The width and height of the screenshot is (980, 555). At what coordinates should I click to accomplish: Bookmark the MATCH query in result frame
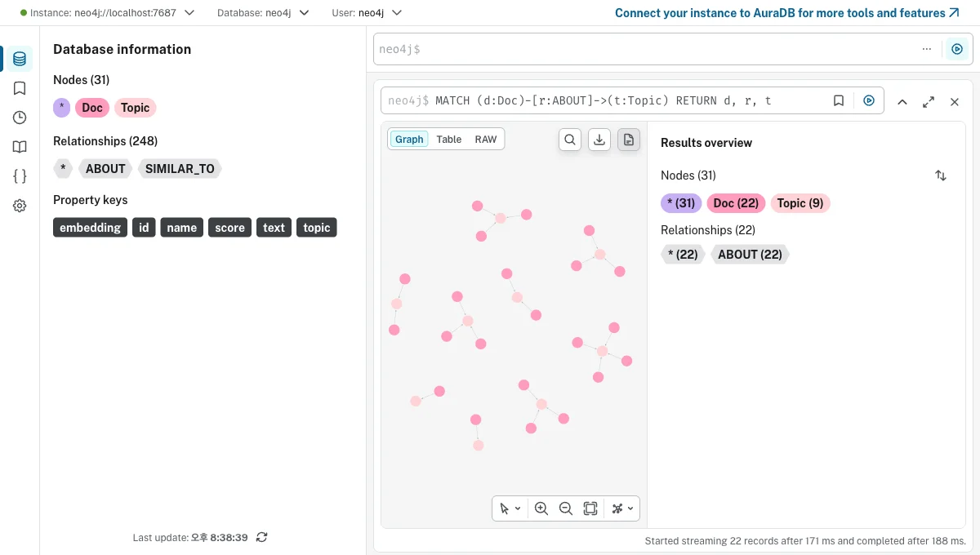838,100
